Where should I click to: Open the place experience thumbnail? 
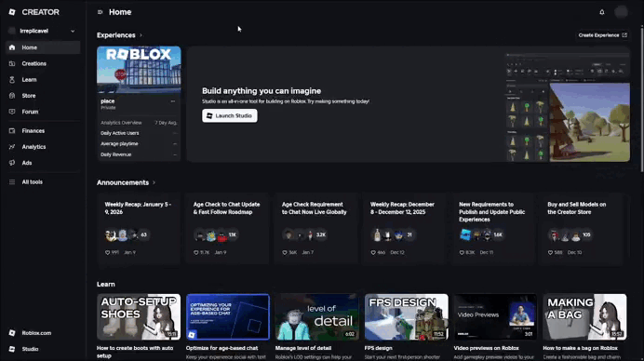click(x=139, y=70)
